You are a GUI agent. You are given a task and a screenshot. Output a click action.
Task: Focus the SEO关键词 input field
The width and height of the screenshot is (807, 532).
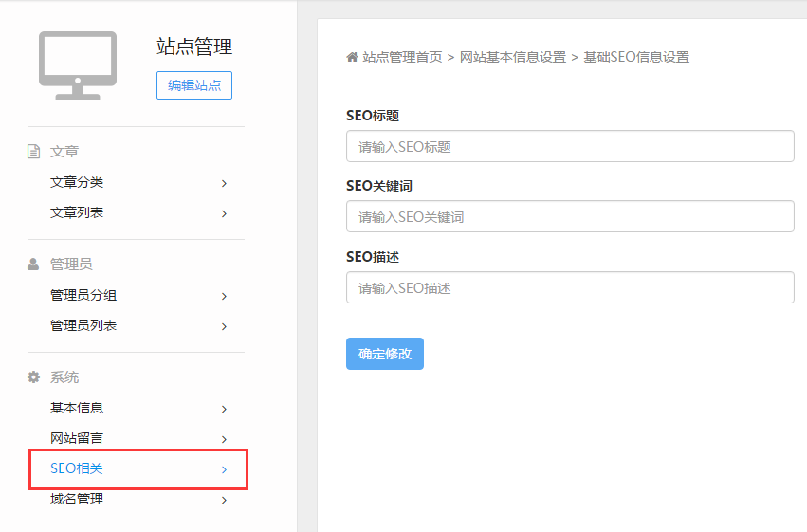click(570, 217)
